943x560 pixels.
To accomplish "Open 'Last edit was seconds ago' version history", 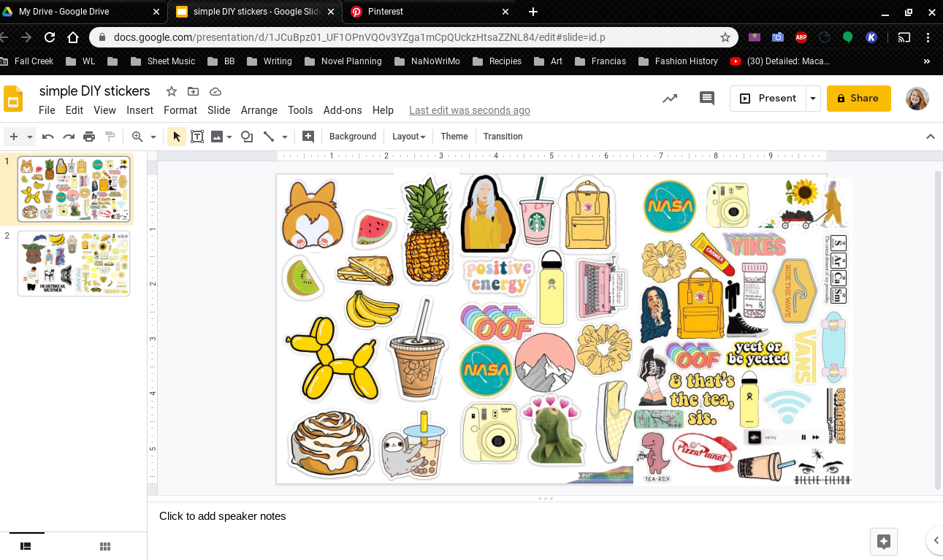I will (x=469, y=110).
